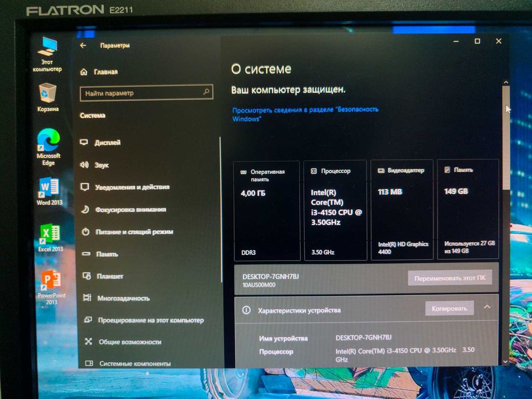Click the CPU icon in Процессор card
The height and width of the screenshot is (399, 532).
click(x=314, y=171)
